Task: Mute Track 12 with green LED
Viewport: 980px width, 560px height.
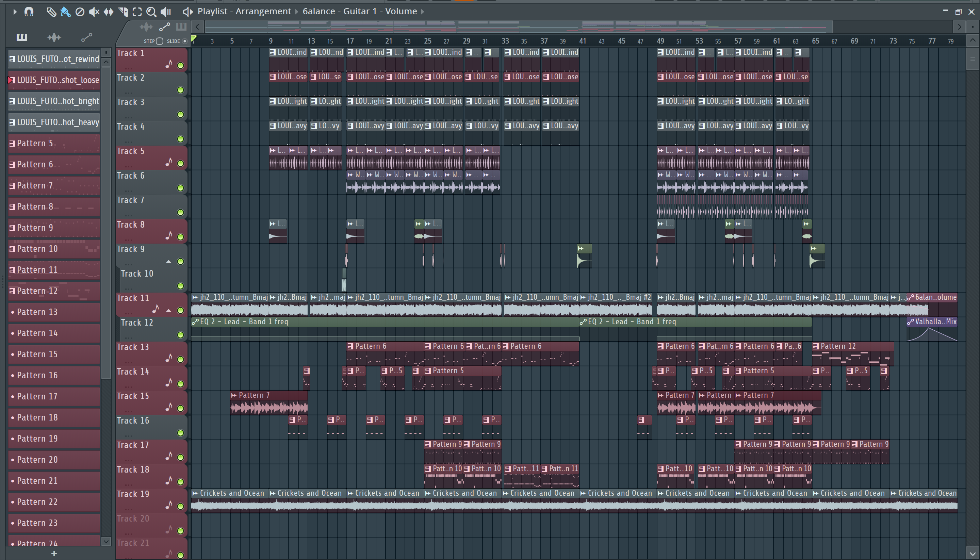Action: point(180,335)
